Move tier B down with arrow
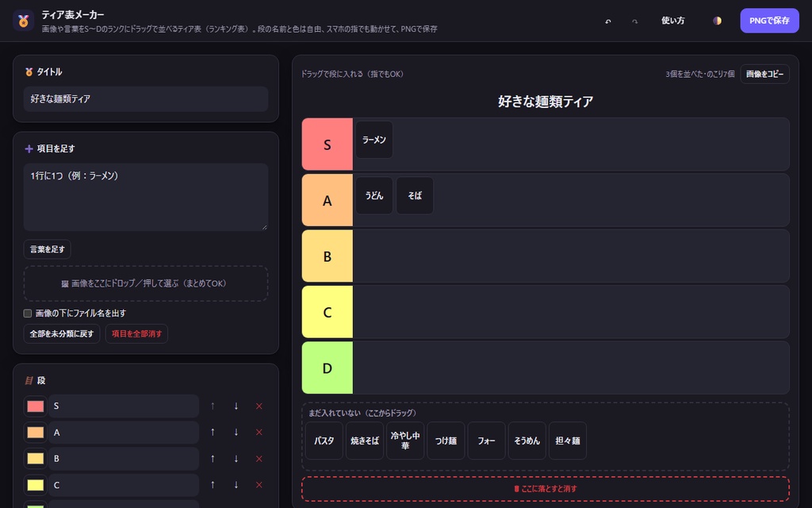Screen dimensions: 812x508 (x=236, y=459)
